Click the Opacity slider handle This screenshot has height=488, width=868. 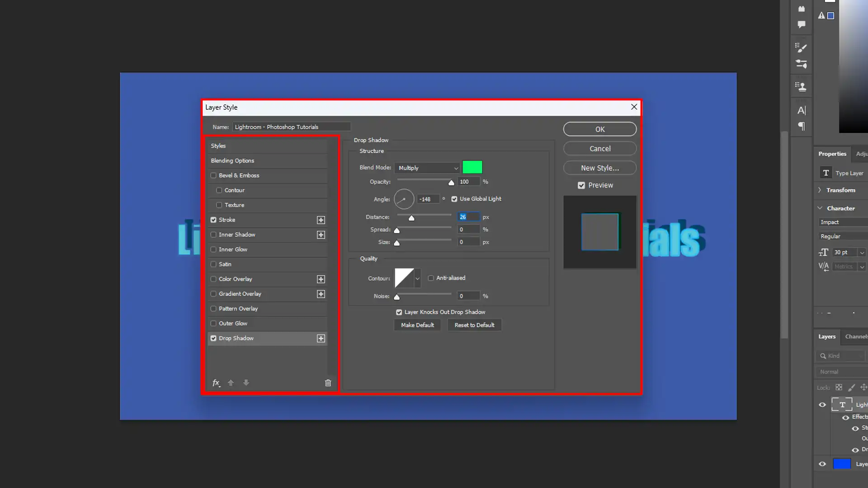[x=451, y=183]
